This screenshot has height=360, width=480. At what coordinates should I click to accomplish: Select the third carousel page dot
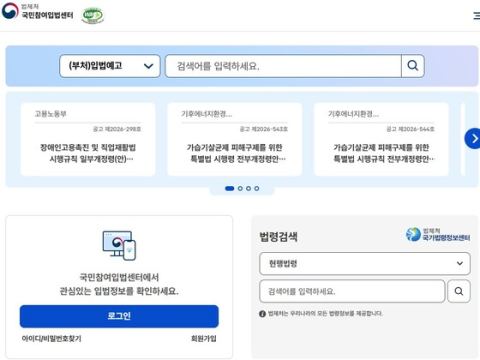[248, 188]
